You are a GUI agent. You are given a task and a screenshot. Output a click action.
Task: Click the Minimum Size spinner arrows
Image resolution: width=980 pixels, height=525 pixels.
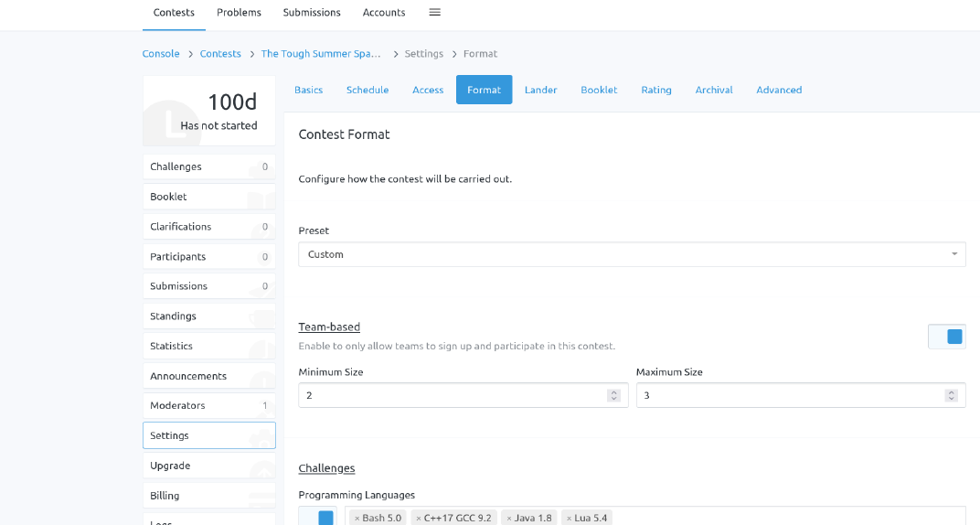pos(613,395)
